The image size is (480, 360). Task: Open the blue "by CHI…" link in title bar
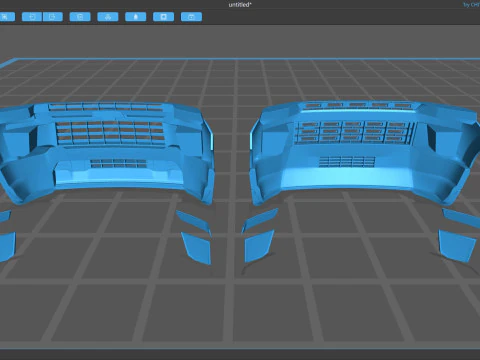471,5
